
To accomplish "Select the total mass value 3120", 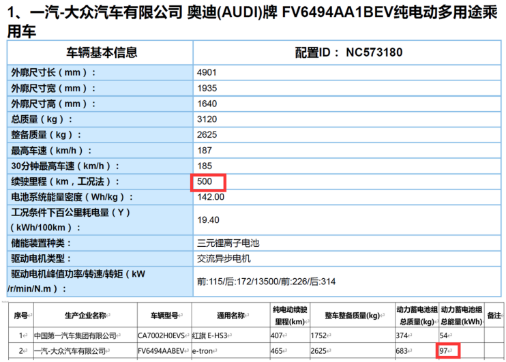I will 207,119.
